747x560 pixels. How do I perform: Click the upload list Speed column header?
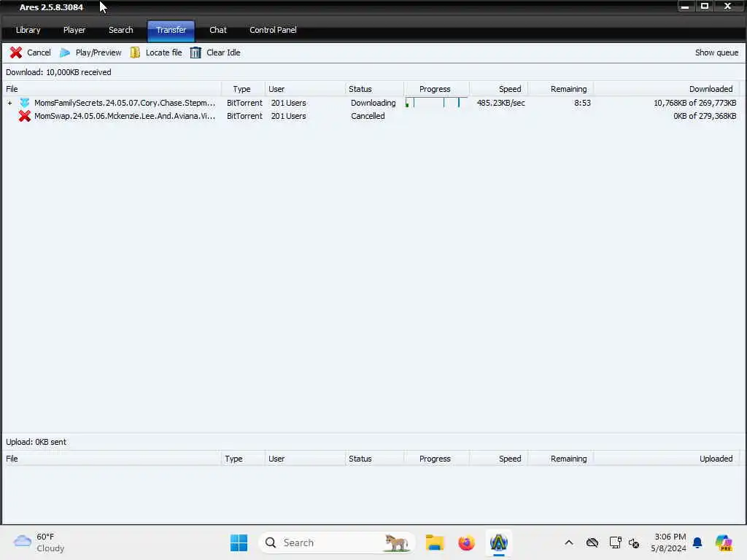tap(499, 459)
